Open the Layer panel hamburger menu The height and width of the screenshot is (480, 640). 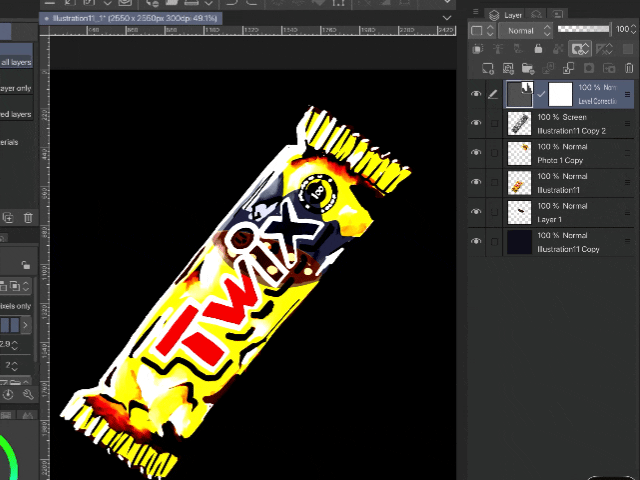(476, 12)
